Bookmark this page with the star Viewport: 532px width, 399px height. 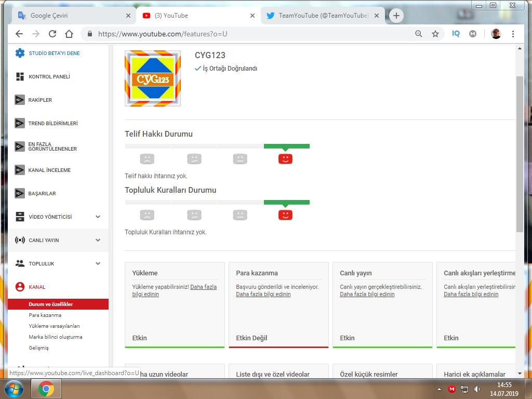tap(435, 34)
